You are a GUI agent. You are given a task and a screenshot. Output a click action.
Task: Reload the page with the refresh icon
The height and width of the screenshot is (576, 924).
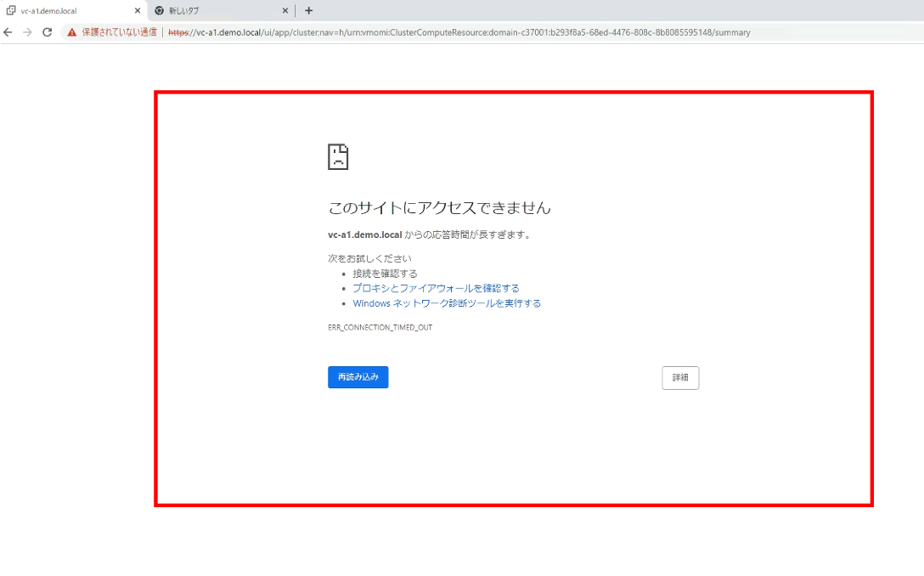coord(48,32)
